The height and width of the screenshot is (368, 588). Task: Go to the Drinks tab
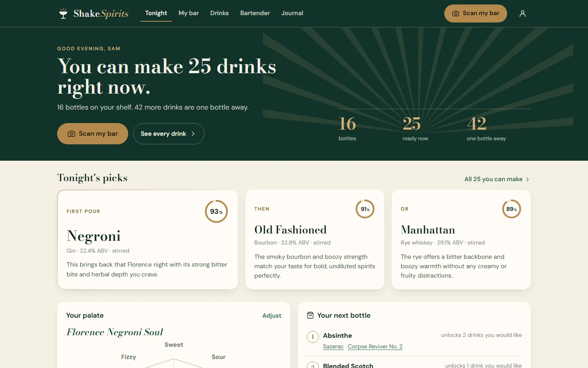pos(219,13)
